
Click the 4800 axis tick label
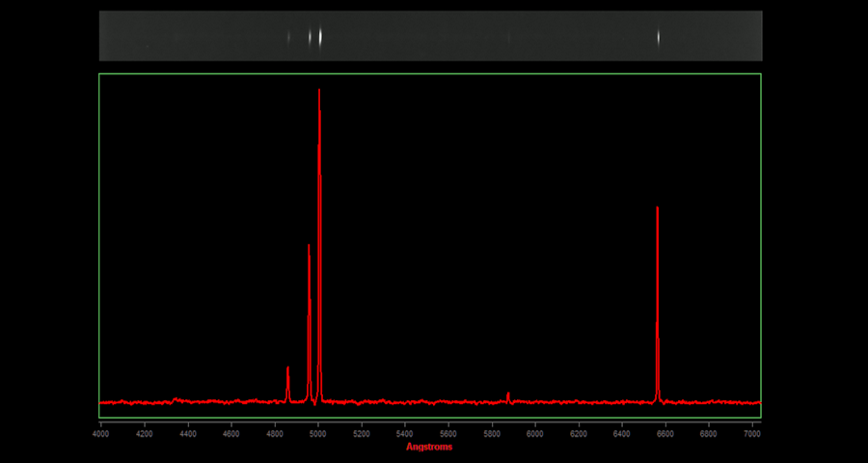[274, 434]
